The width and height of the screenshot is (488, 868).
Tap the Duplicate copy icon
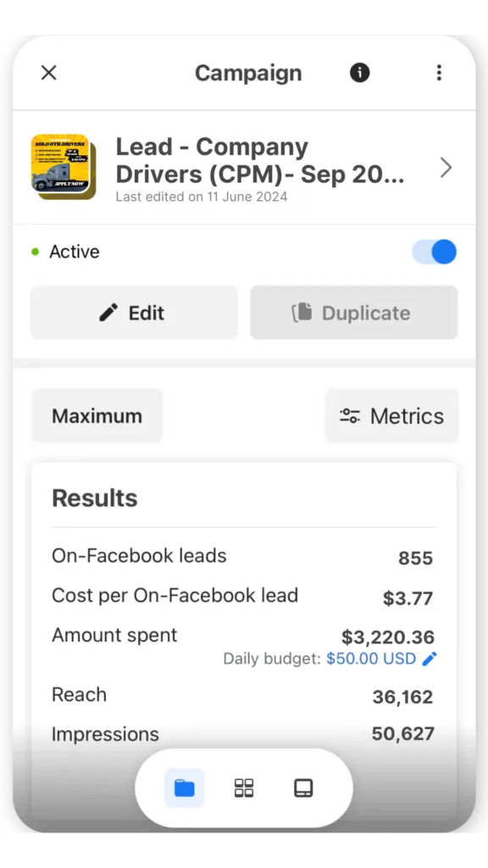(x=302, y=313)
